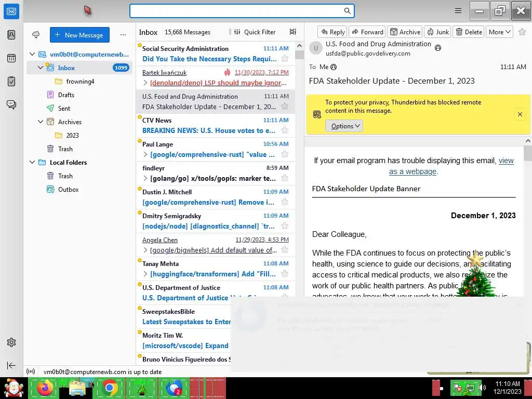Open the Thunderbird hamburger menu
Screen dimensions: 532x399
pyautogui.click(x=458, y=11)
